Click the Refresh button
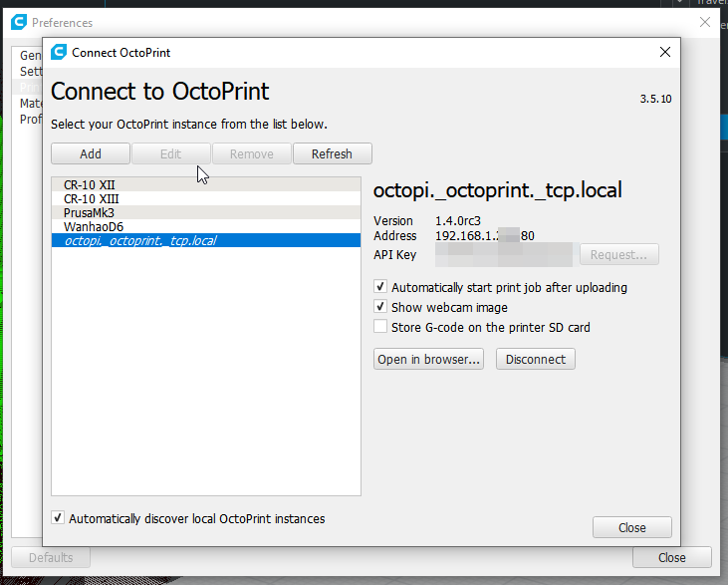This screenshot has width=728, height=585. pyautogui.click(x=332, y=153)
